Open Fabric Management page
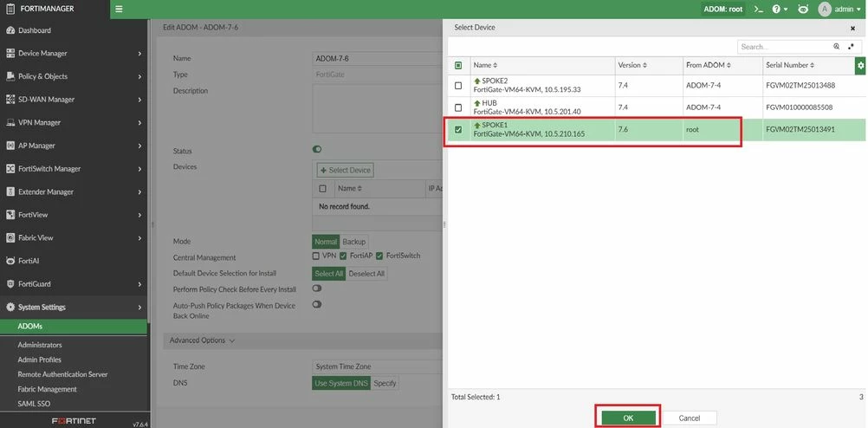 (47, 389)
